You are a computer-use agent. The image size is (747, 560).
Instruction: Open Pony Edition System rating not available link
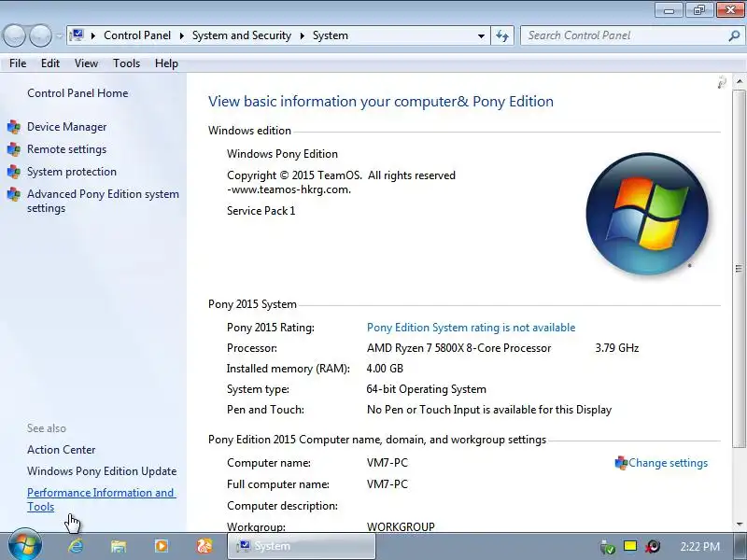coord(472,328)
